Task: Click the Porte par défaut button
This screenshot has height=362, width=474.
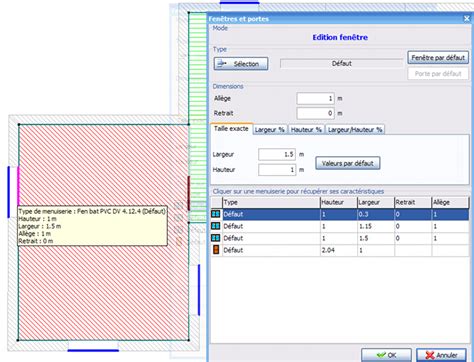Action: 438,74
